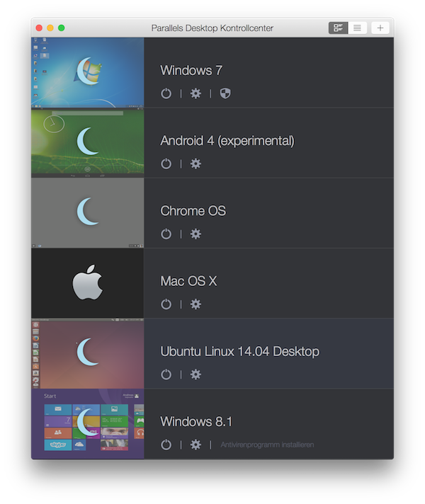
Task: Select the Android 4 thumbnail
Action: 88,143
